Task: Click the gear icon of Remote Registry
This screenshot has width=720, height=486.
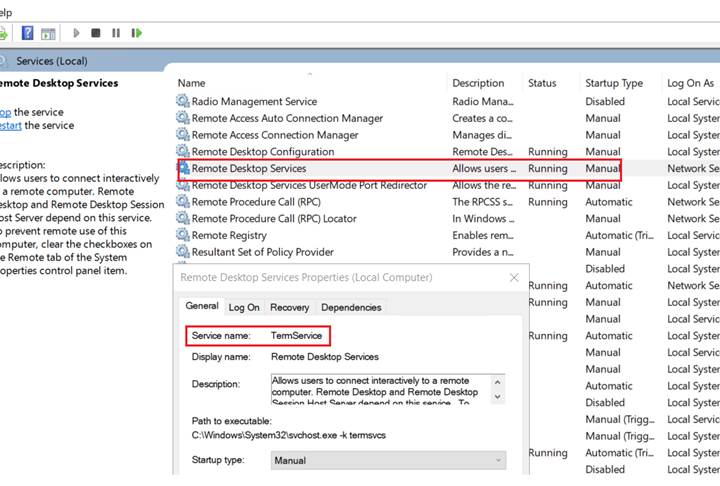Action: 183,235
